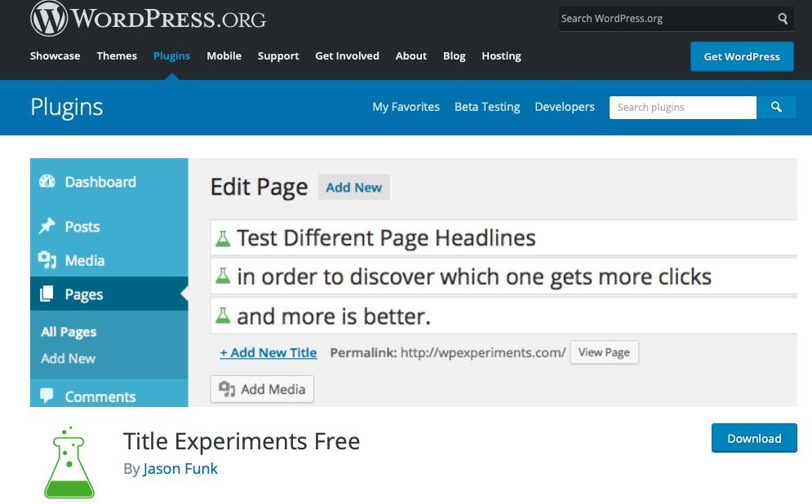Click the plugins search magnifier button
Image resolution: width=812 pixels, height=504 pixels.
[776, 107]
